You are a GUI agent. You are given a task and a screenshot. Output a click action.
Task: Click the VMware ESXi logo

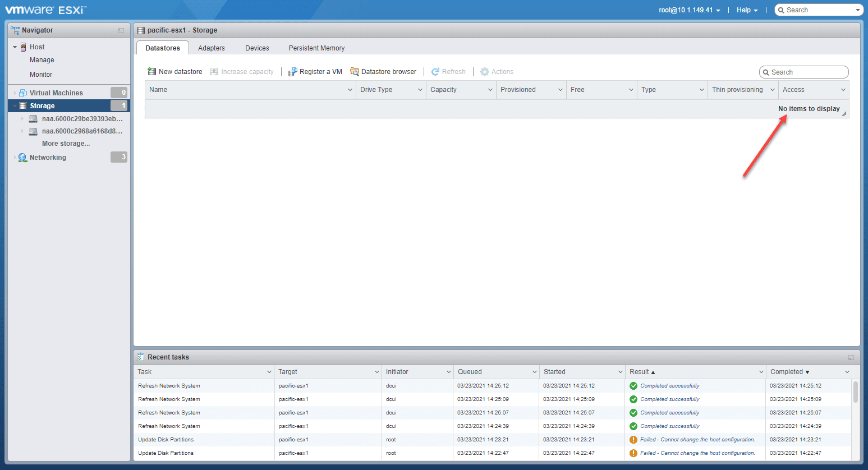coord(46,10)
